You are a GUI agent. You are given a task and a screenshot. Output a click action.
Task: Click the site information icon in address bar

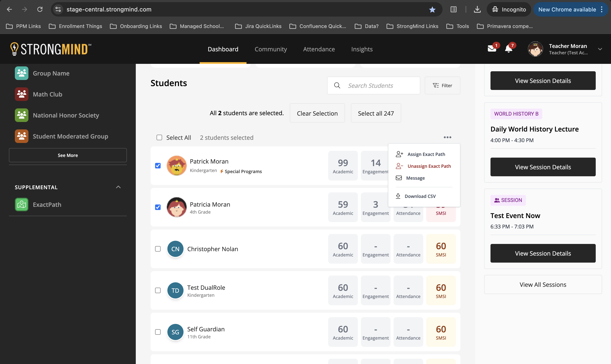click(58, 9)
